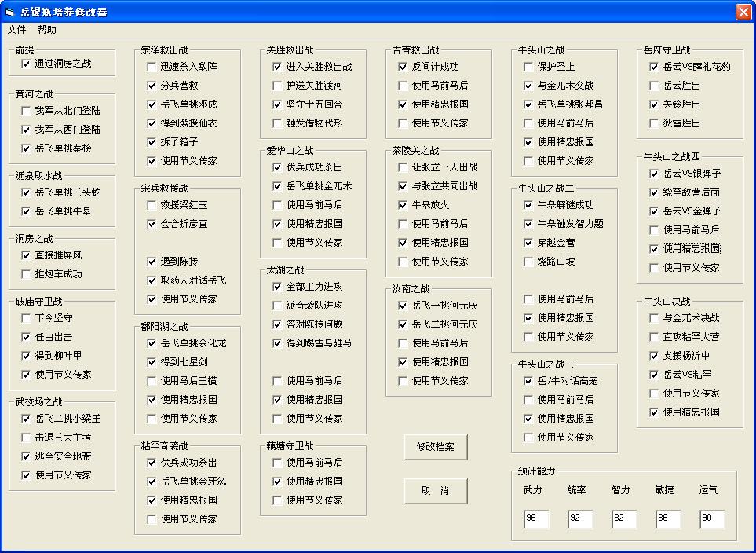756x553 pixels.
Task: Click the 敏捷 value field showing 86
Action: coord(668,518)
